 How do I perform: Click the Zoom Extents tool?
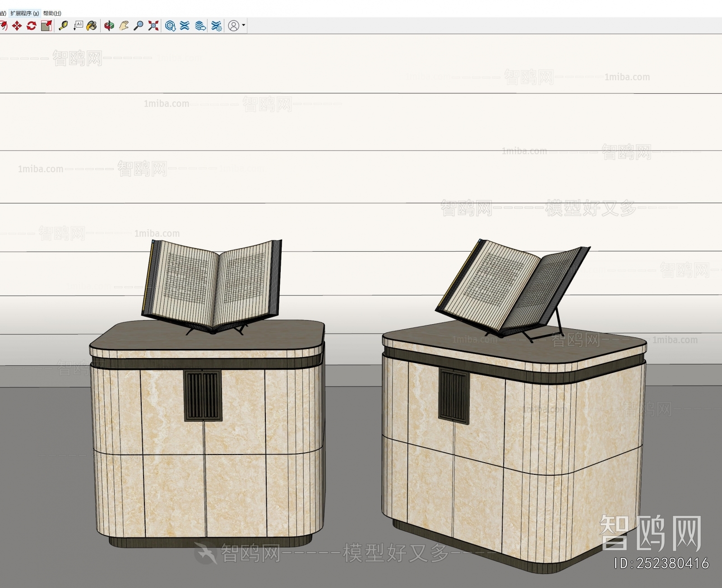click(153, 26)
